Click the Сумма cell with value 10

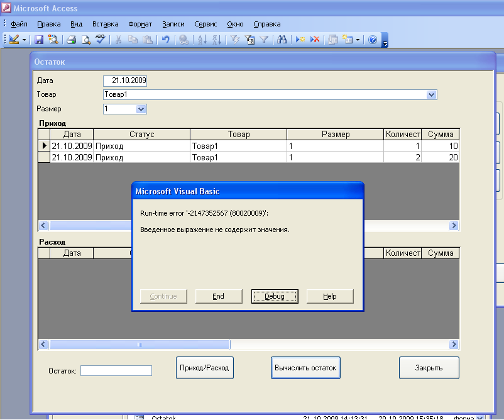coord(441,146)
